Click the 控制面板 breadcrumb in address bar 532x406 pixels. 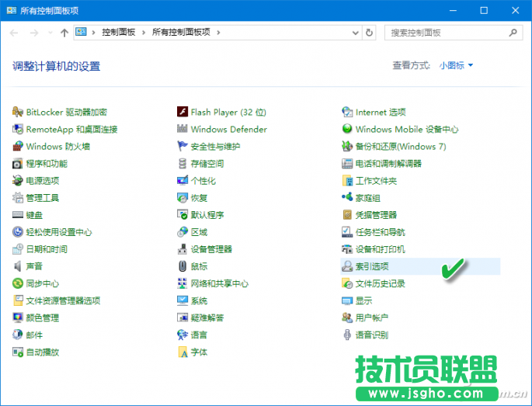click(x=118, y=33)
